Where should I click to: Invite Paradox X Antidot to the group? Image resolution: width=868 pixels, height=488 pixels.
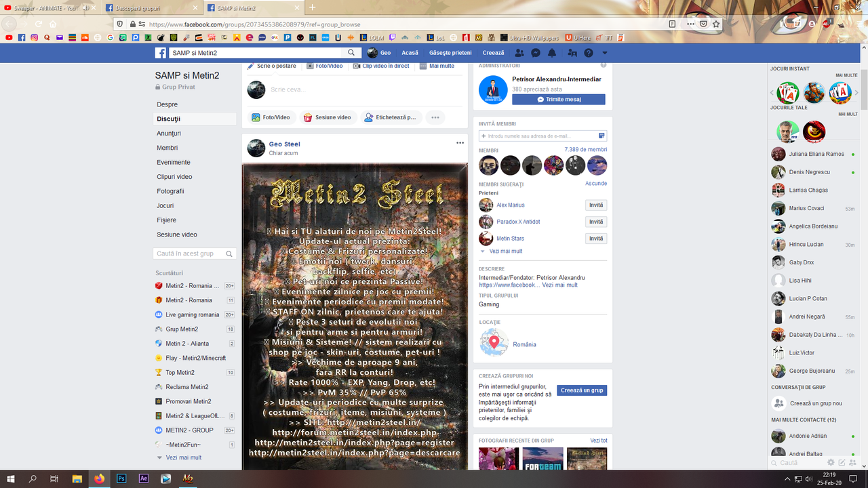(596, 222)
